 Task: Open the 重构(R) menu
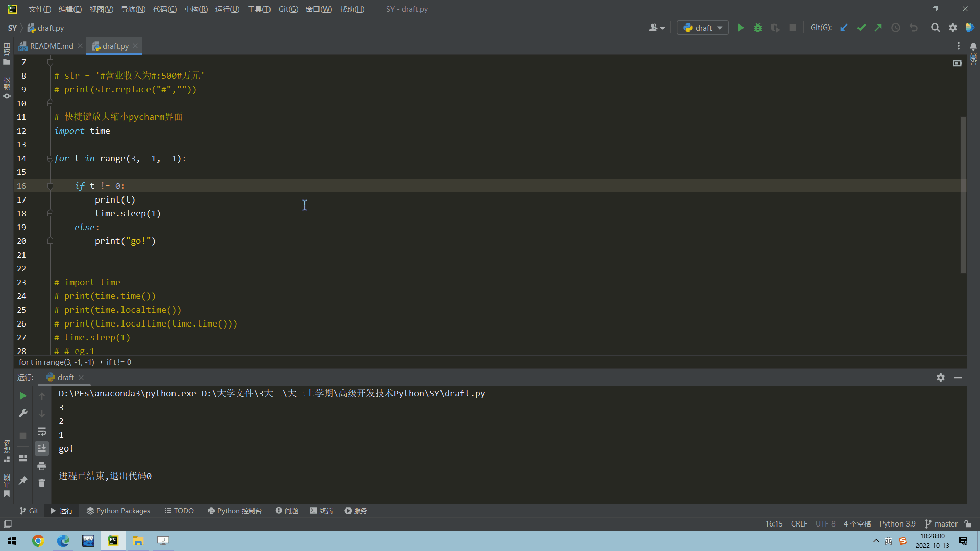coord(195,9)
